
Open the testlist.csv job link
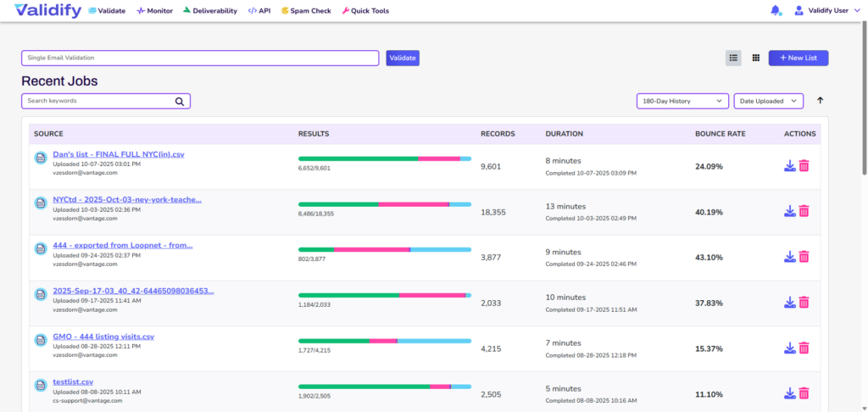[73, 382]
